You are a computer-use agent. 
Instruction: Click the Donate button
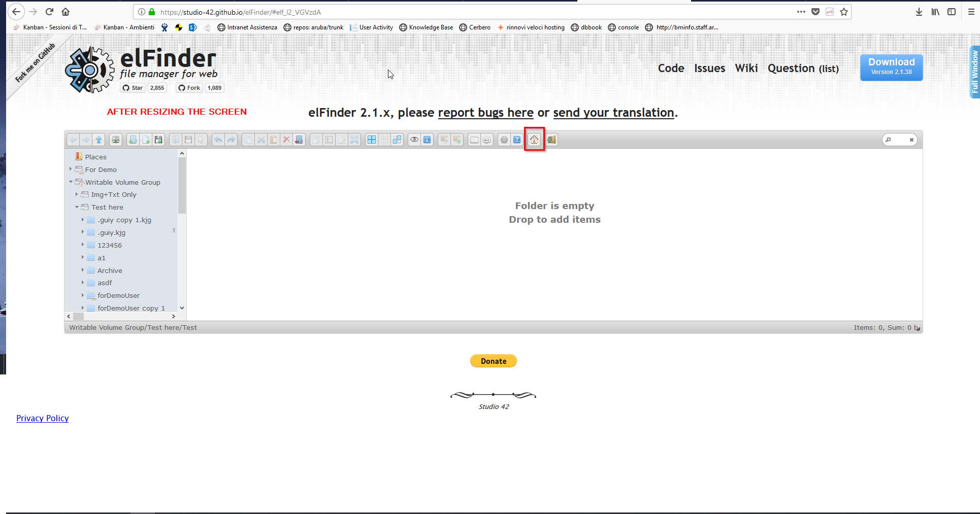click(x=493, y=361)
